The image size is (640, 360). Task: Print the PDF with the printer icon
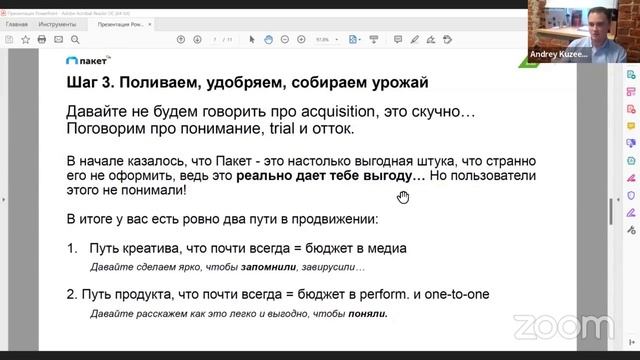(x=42, y=40)
